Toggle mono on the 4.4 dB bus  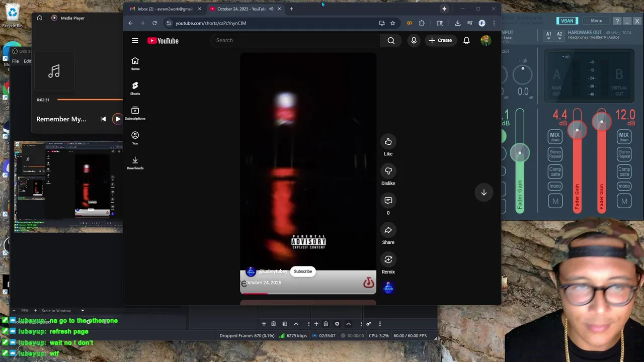(x=555, y=186)
